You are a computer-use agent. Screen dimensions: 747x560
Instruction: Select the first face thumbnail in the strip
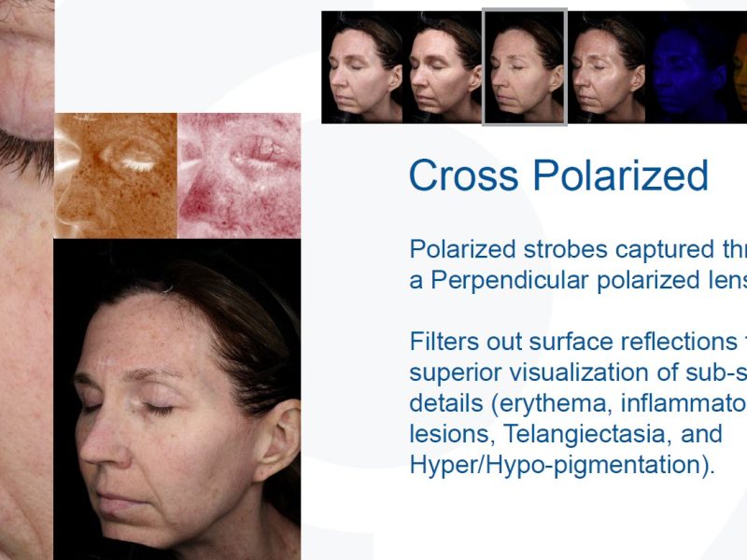pos(362,67)
